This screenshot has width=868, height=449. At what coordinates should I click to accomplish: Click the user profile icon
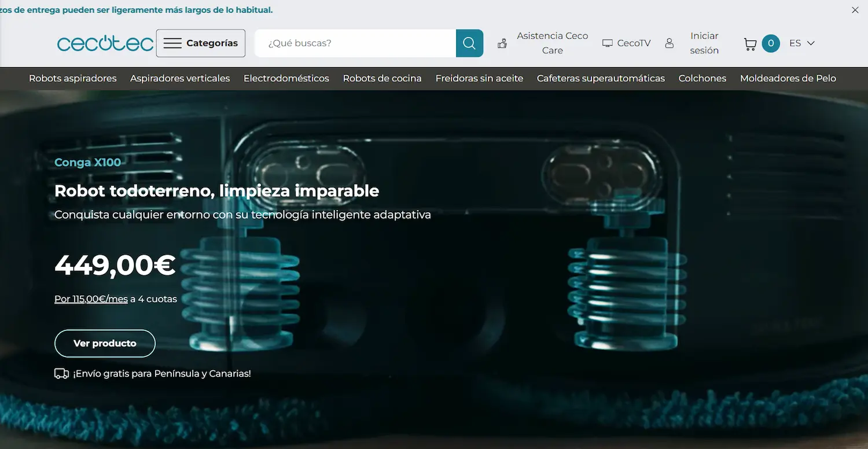coord(670,43)
